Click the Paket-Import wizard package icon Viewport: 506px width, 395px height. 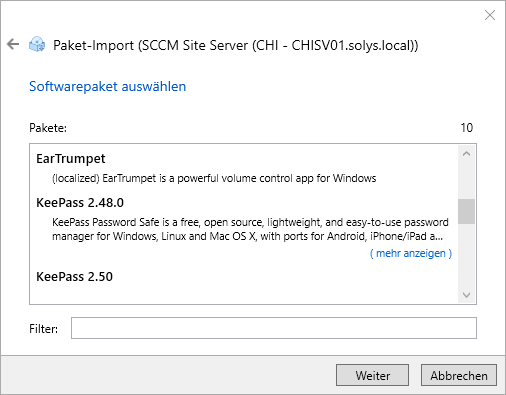(x=37, y=44)
